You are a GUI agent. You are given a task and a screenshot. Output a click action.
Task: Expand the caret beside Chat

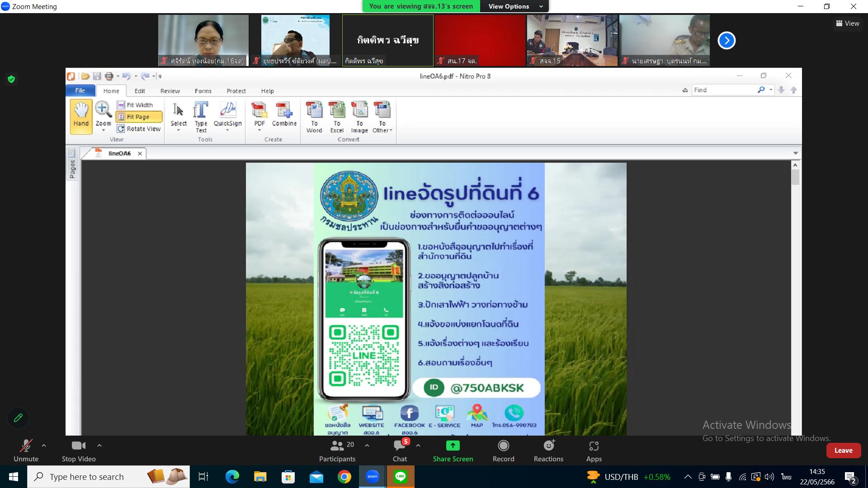pos(418,446)
